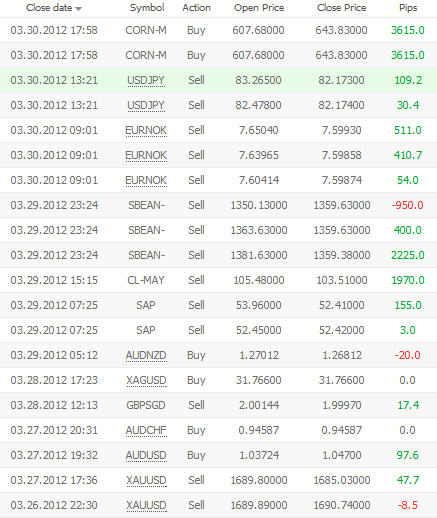Sort by the Pips column header
This screenshot has height=518, width=437.
tap(408, 8)
